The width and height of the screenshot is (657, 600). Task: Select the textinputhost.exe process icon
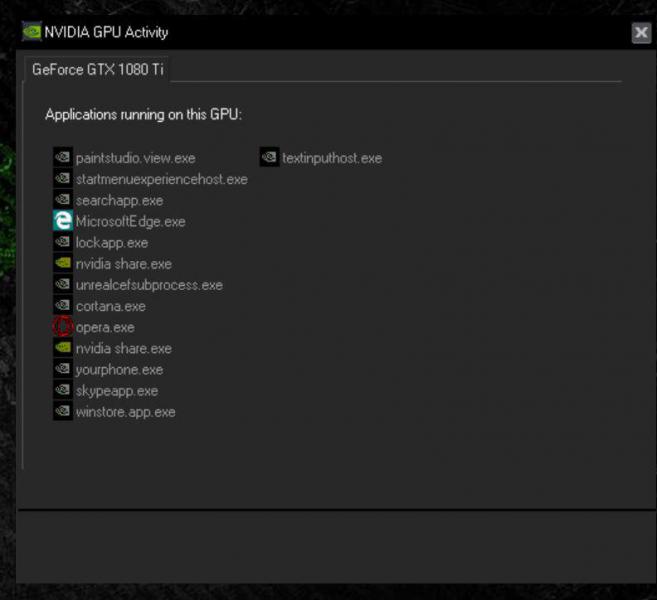point(269,158)
